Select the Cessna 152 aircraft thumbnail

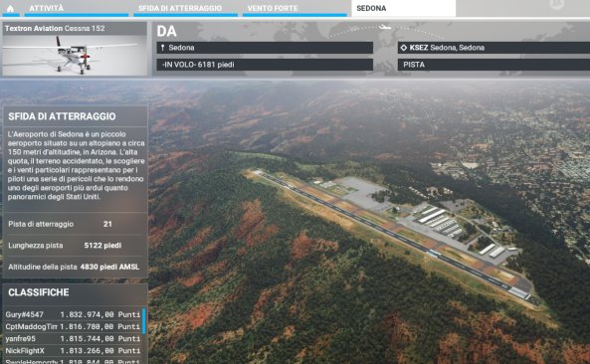[75, 56]
